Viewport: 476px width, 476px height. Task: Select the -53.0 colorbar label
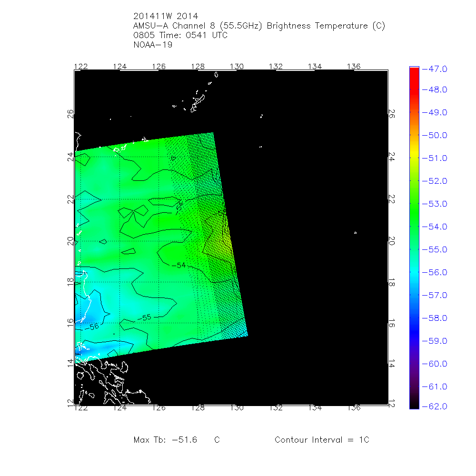coord(435,204)
